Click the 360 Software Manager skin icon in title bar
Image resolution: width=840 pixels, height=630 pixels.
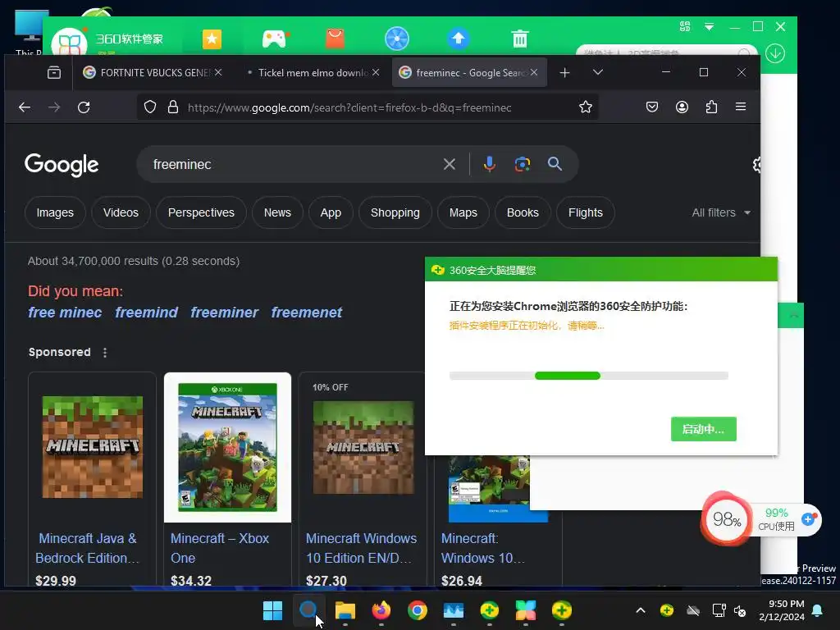[685, 26]
